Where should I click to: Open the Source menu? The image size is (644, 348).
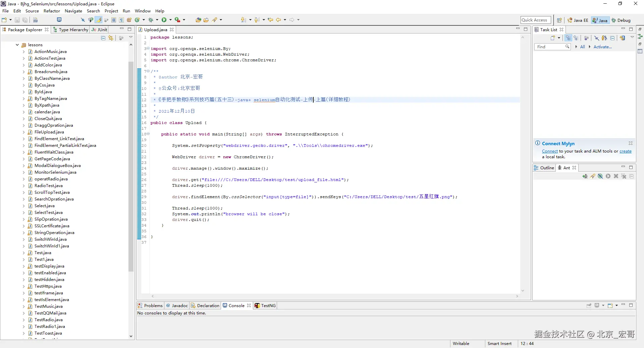point(32,11)
